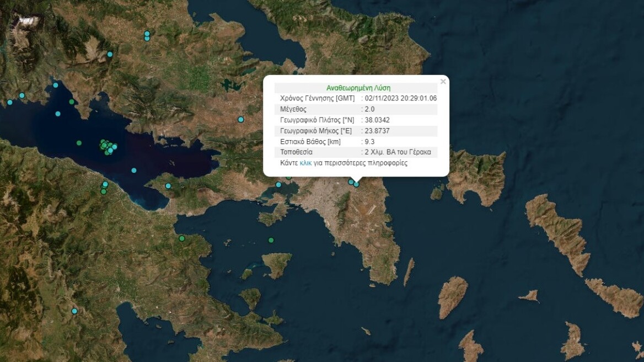The width and height of the screenshot is (644, 362).
Task: Click the earthquake marker cluster in the Gulf of Corinth
Action: tap(108, 146)
